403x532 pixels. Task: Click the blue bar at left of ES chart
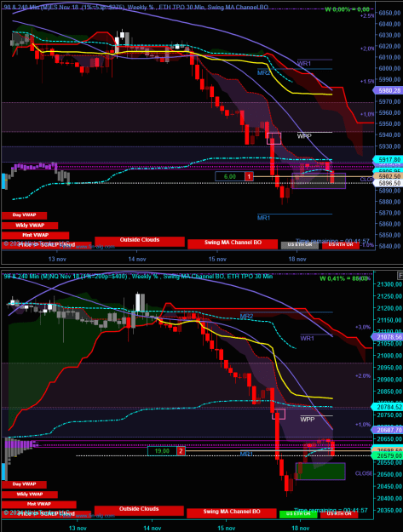pos(4,181)
